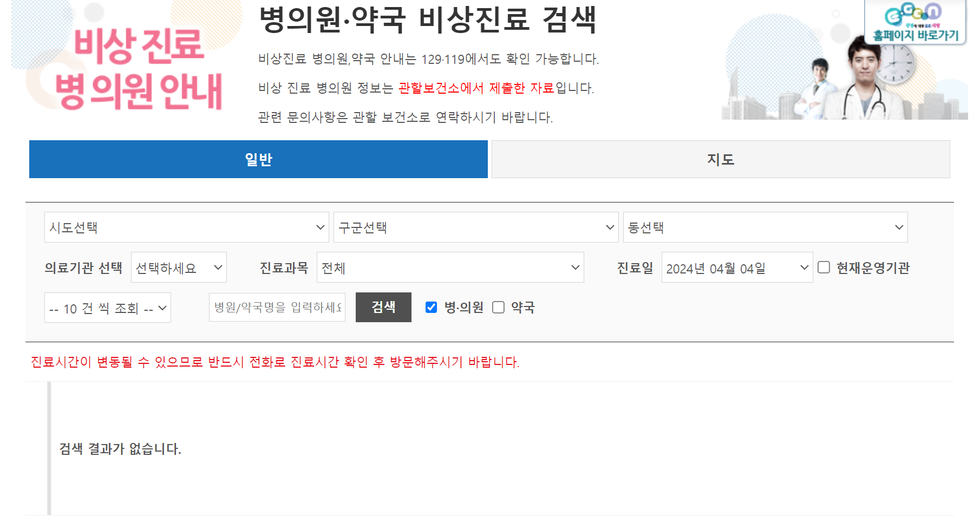The width and height of the screenshot is (980, 522).
Task: Click the 비상진료 병의원 안내 banner image
Action: coord(127,57)
